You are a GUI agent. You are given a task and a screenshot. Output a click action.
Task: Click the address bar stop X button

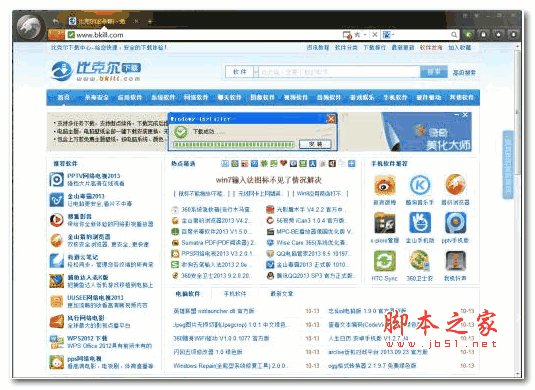pyautogui.click(x=374, y=34)
